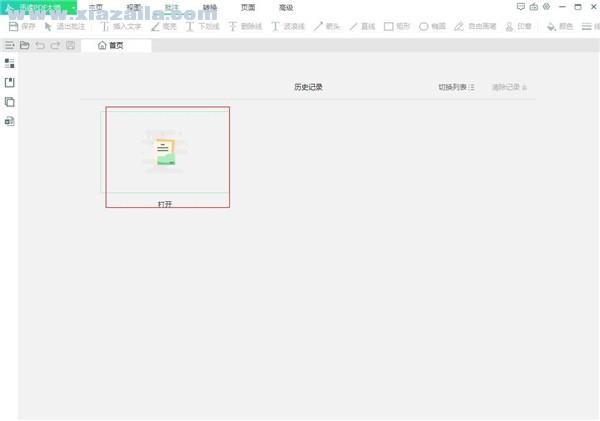Click 清除记录 to clear history
Viewport: 600px width, 421px height.
click(x=509, y=87)
